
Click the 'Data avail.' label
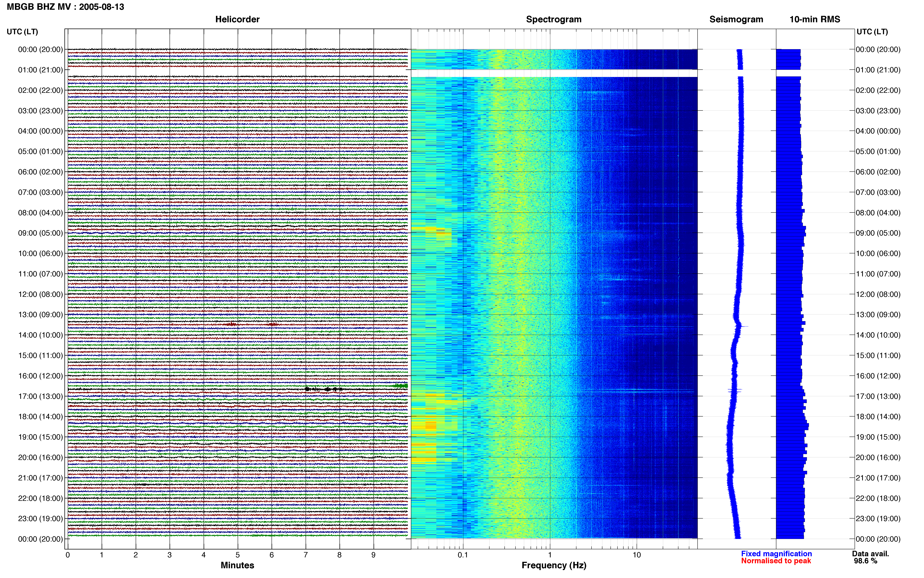870,554
